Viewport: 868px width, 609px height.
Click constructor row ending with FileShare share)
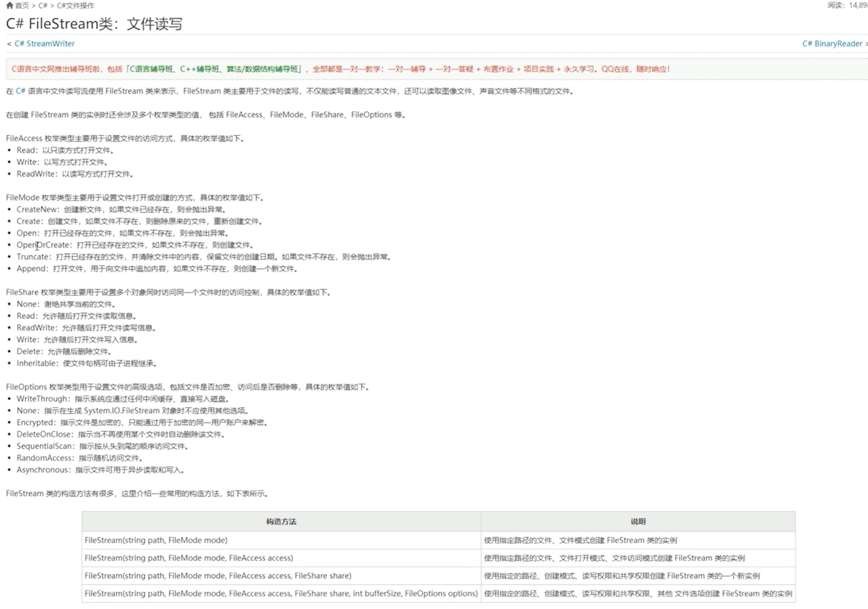click(218, 576)
